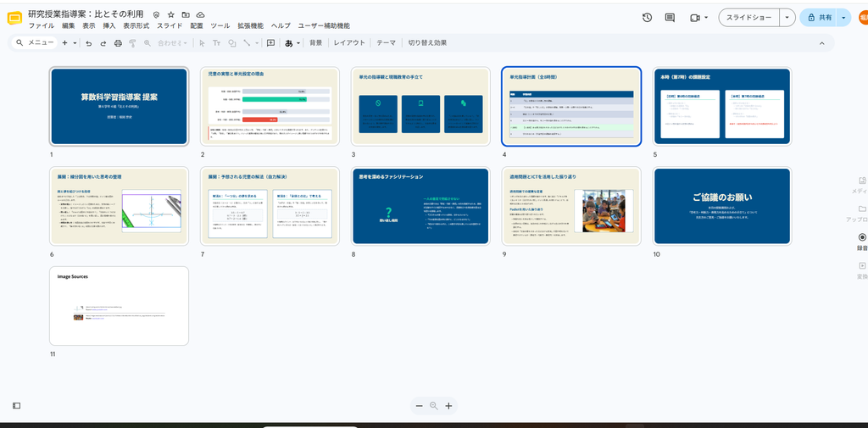Click the new slide plus icon
The image size is (868, 428).
click(x=64, y=42)
